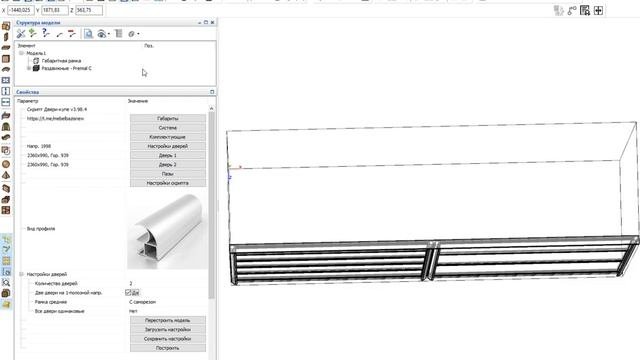Select the square front panel tool icon
Screen dimensions: 640x360
tap(6, 59)
